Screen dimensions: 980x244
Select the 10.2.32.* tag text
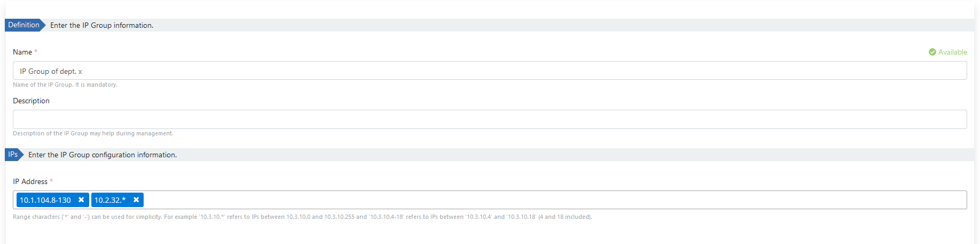pos(110,200)
